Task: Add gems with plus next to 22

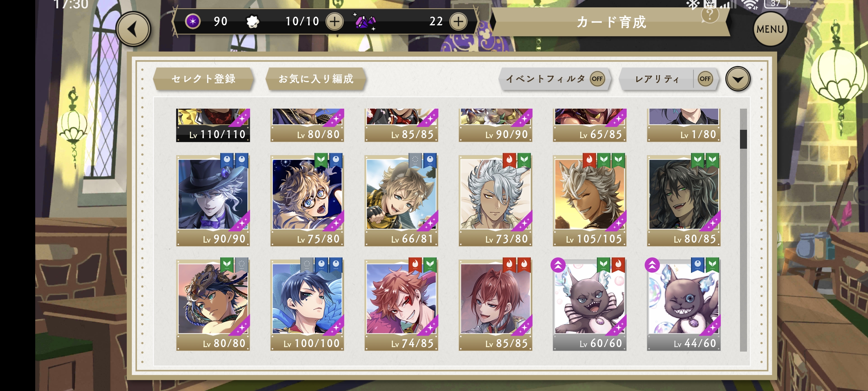Action: point(459,21)
